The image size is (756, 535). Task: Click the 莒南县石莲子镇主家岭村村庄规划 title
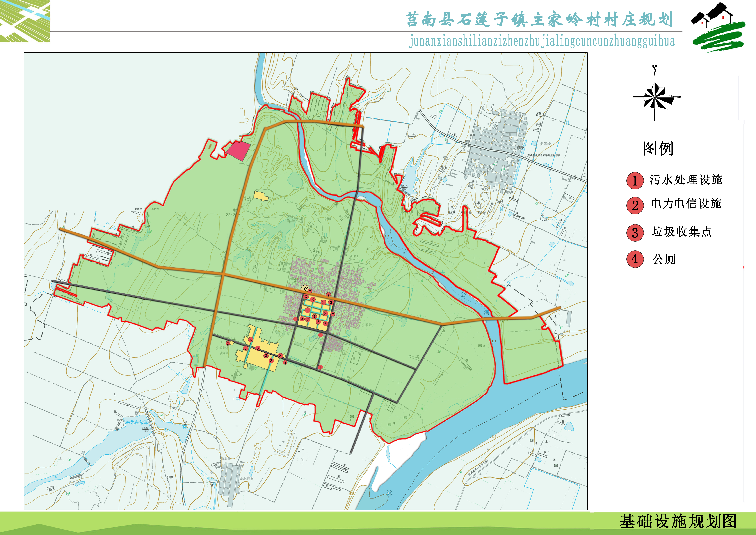pyautogui.click(x=539, y=19)
